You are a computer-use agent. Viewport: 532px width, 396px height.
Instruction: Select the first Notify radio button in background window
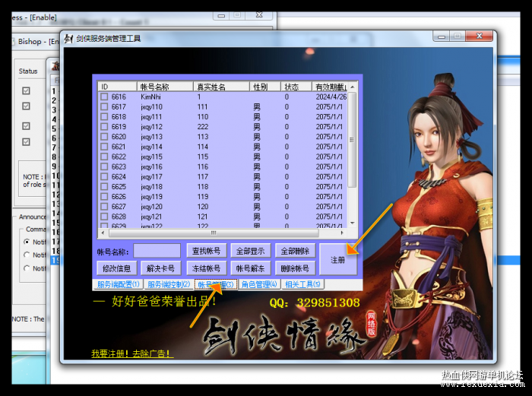[27, 242]
